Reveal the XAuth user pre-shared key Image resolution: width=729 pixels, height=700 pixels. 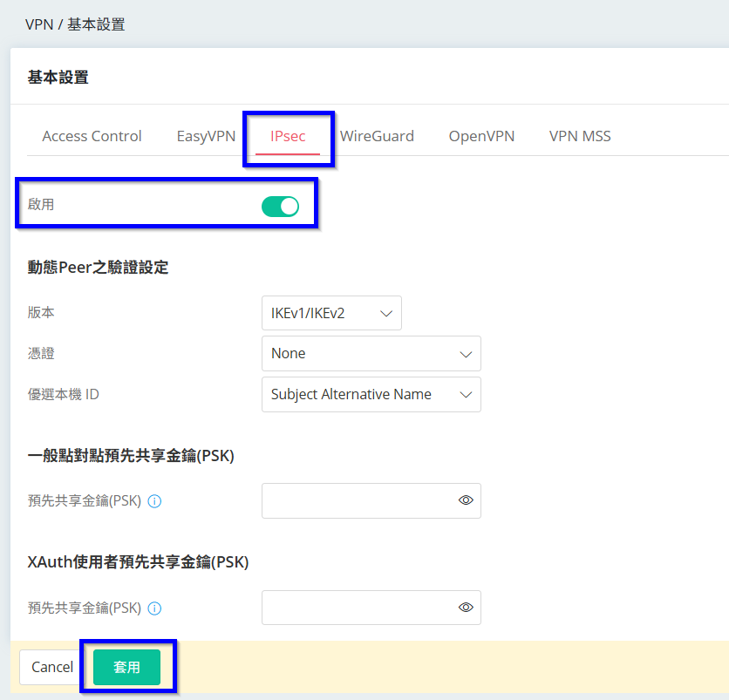466,608
